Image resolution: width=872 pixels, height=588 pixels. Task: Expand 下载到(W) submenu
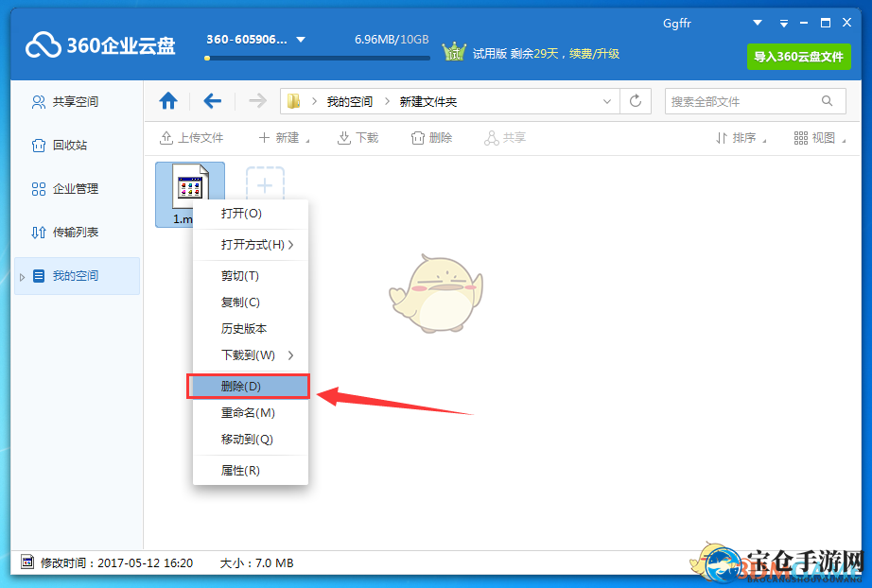pyautogui.click(x=251, y=355)
